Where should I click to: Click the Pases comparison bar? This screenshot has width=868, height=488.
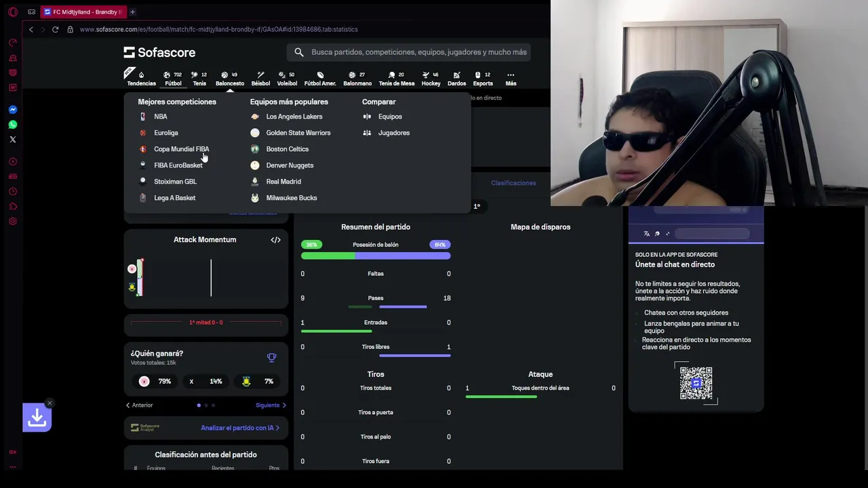pyautogui.click(x=376, y=307)
